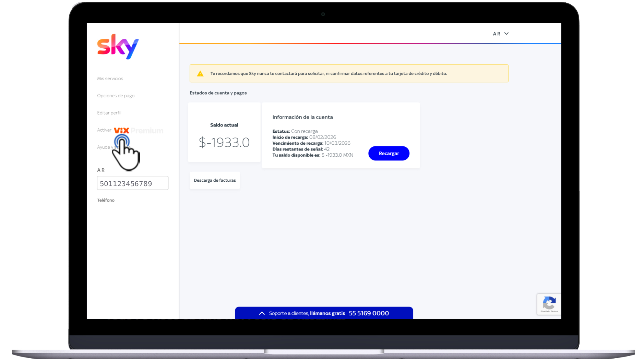Expand the customer support bar chevron
The height and width of the screenshot is (362, 644).
pyautogui.click(x=262, y=313)
